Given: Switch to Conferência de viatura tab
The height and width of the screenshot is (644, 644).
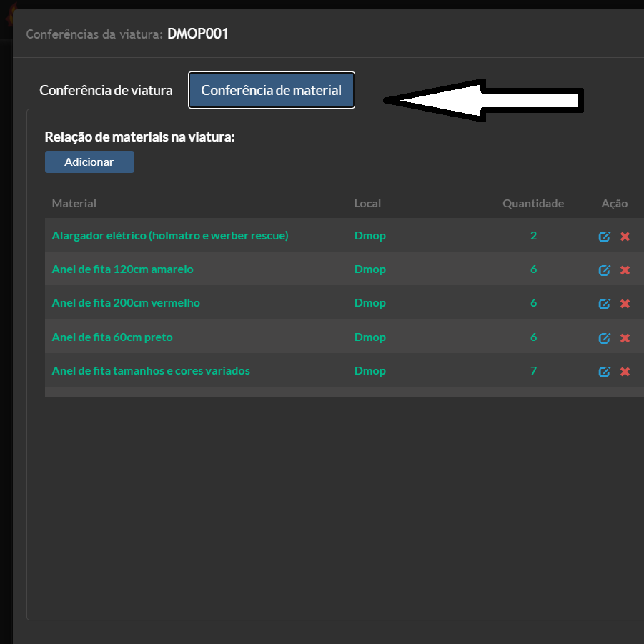Looking at the screenshot, I should [106, 90].
